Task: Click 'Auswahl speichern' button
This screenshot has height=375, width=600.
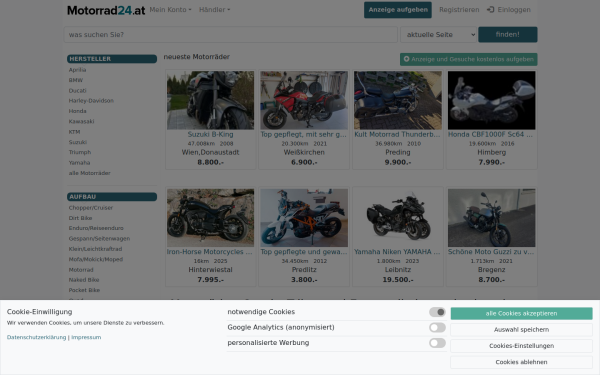Action: [x=522, y=329]
